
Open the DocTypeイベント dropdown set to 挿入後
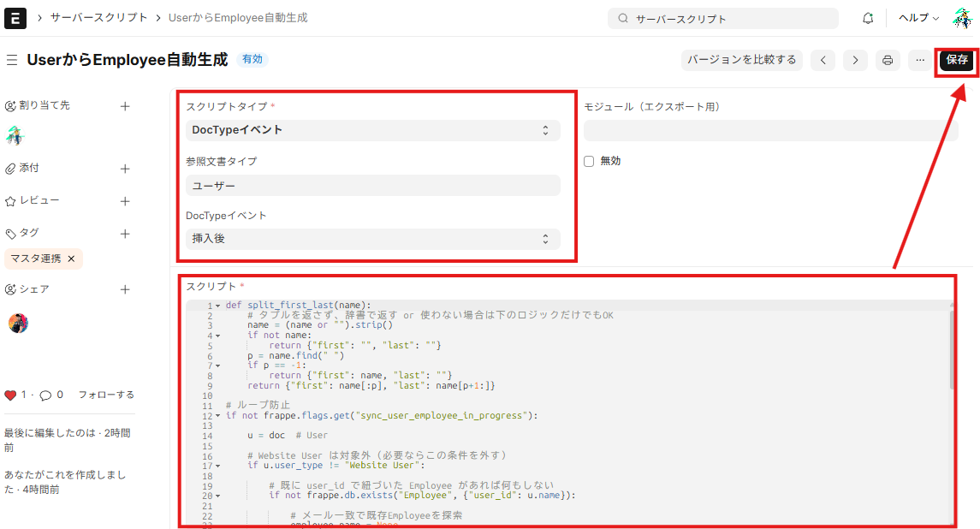pyautogui.click(x=372, y=239)
